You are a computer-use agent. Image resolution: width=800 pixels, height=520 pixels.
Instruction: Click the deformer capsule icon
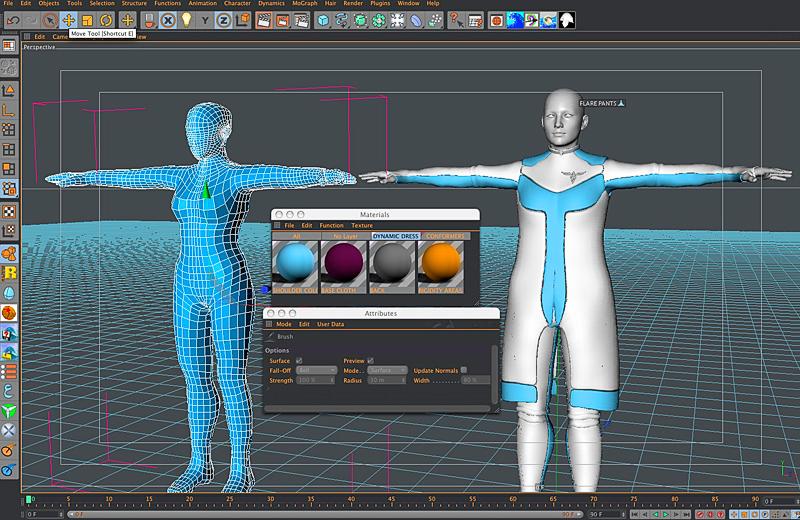[416, 20]
